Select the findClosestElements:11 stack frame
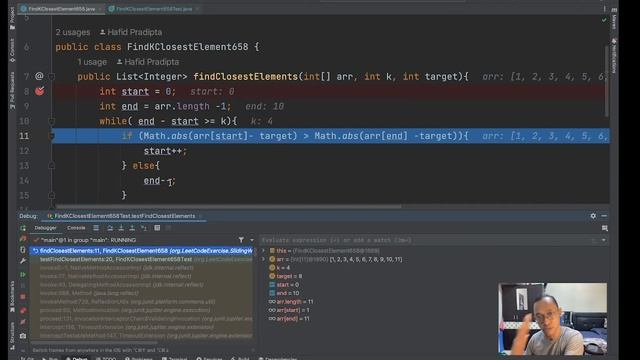The height and width of the screenshot is (360, 640). click(141, 251)
